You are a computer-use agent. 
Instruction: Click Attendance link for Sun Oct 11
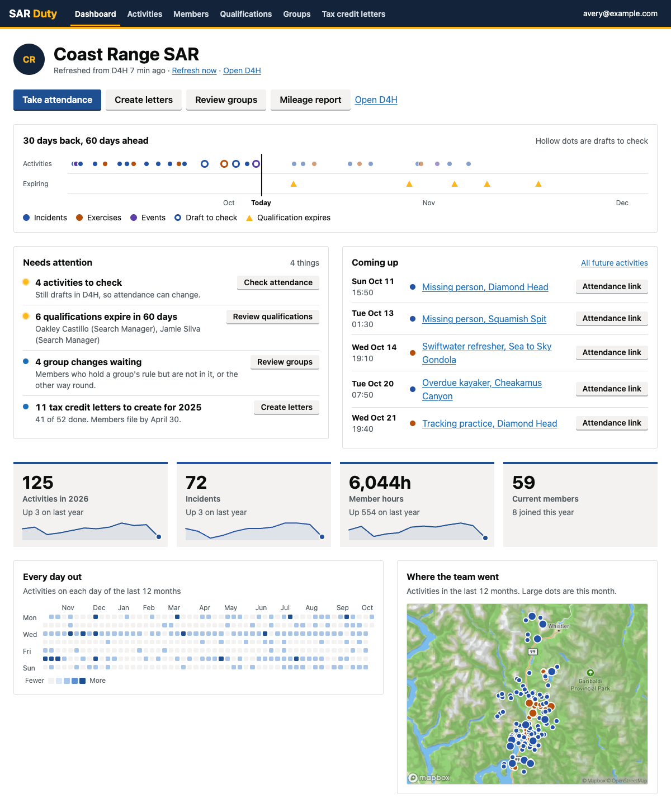[612, 286]
